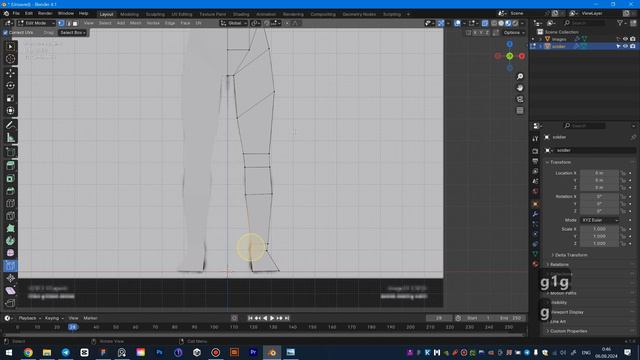Expand the Images collection in outliner

pyautogui.click(x=540, y=39)
